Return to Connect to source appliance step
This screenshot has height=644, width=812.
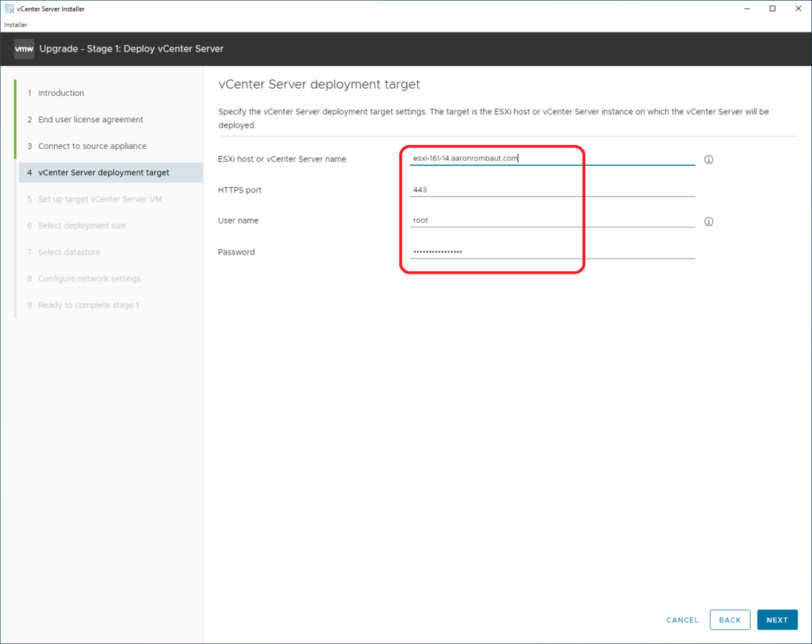pyautogui.click(x=92, y=146)
